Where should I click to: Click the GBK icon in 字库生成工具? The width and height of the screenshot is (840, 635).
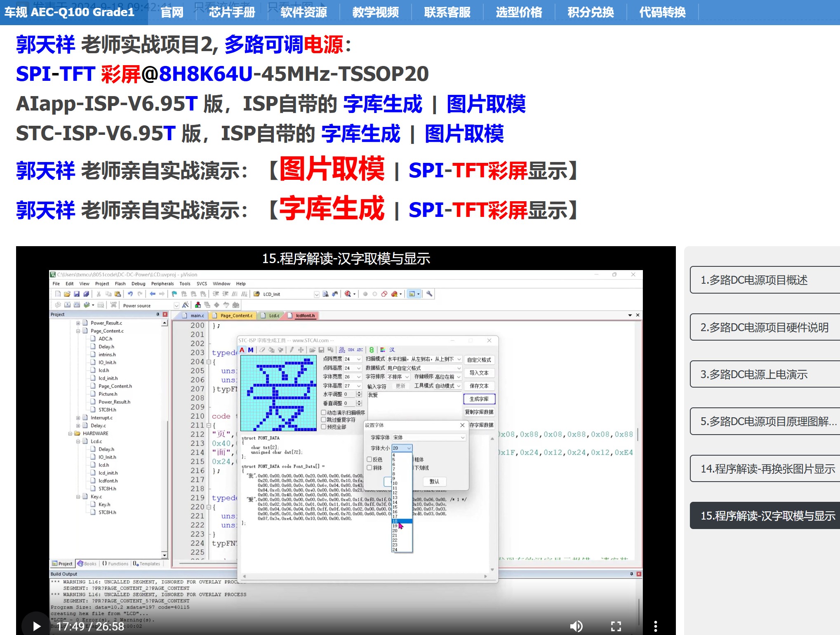[x=351, y=350]
